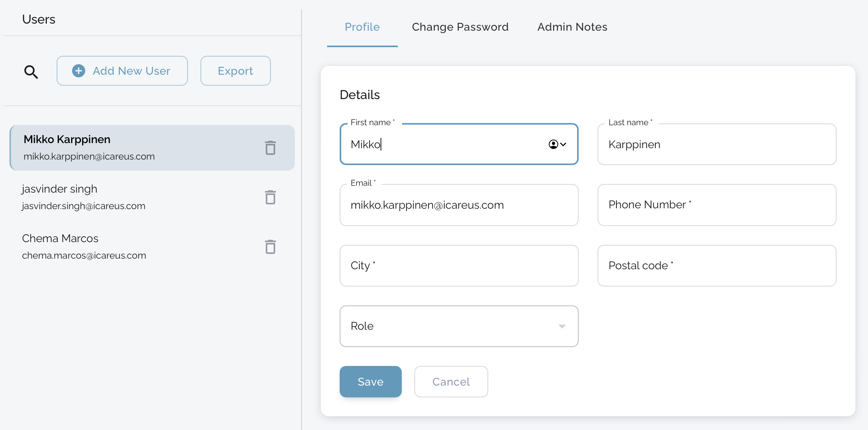Viewport: 868px width, 430px height.
Task: Delete Mikko Karppinen with trash icon
Action: (270, 148)
